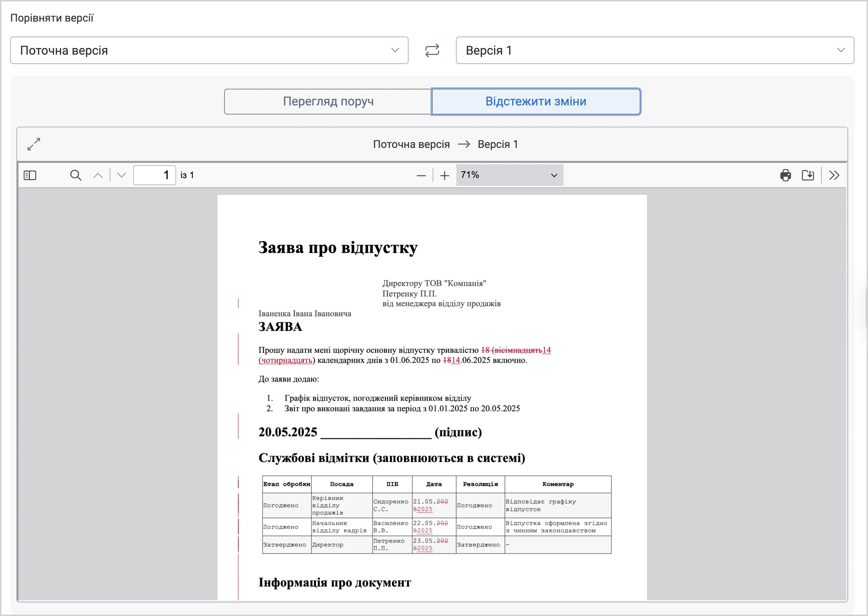Image resolution: width=868 pixels, height=616 pixels.
Task: Switch to the 'Відстежити зміни' tab
Action: tap(536, 102)
